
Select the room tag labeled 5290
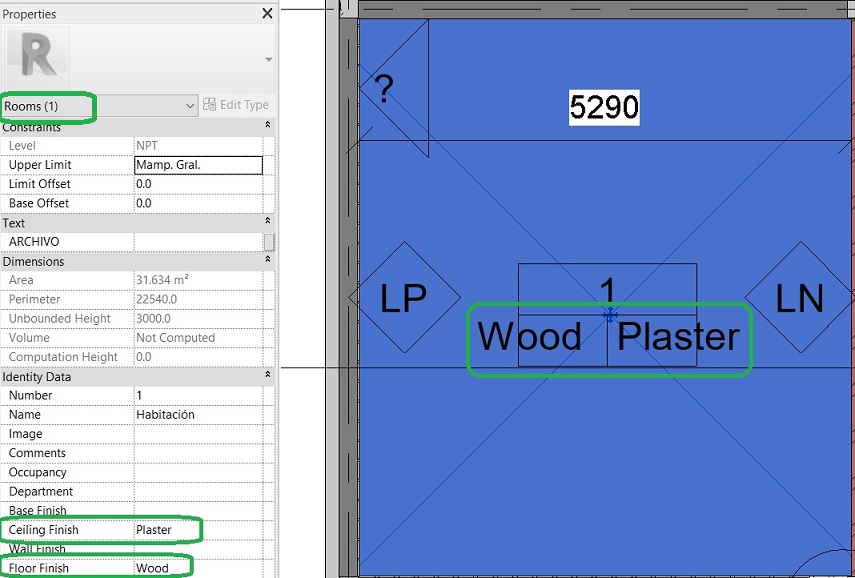point(602,108)
